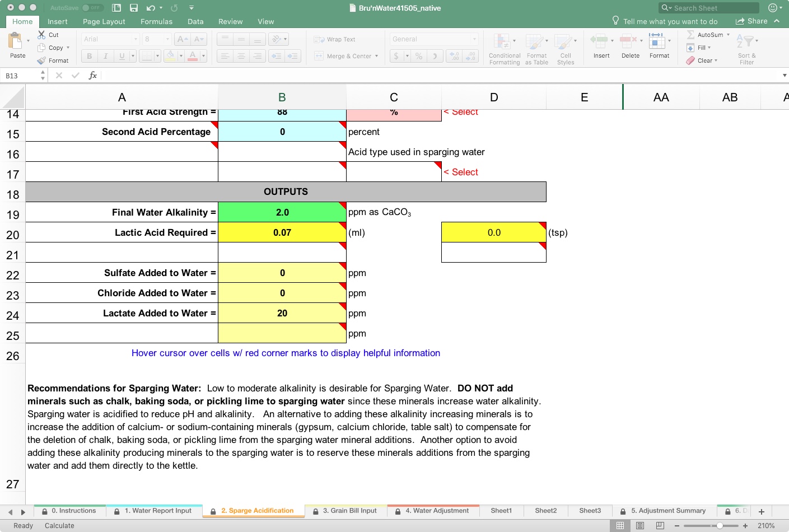Click the Delete cells icon

tap(628, 41)
